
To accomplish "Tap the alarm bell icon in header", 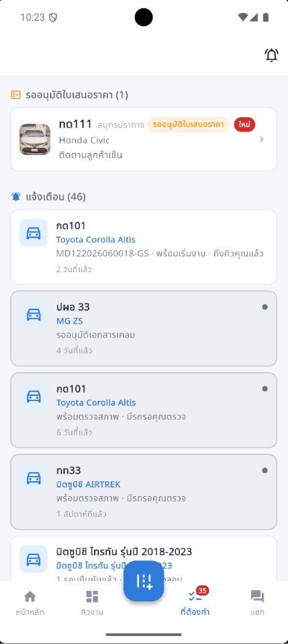I will click(x=271, y=55).
